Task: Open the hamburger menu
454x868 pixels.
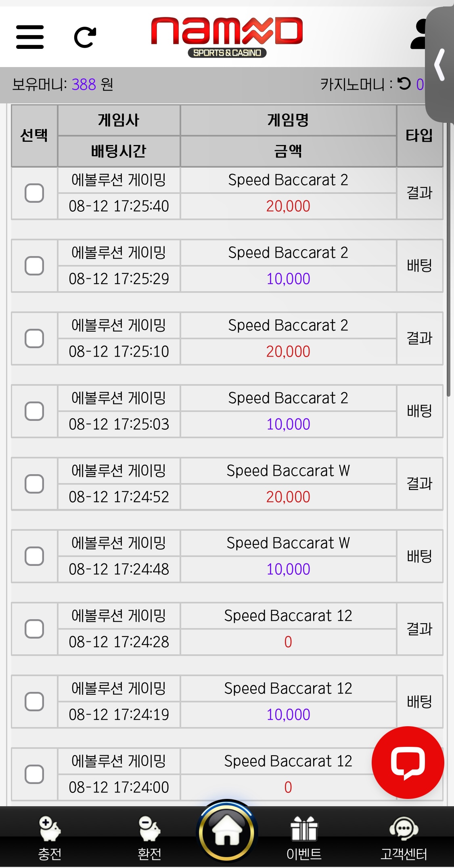Action: click(30, 37)
